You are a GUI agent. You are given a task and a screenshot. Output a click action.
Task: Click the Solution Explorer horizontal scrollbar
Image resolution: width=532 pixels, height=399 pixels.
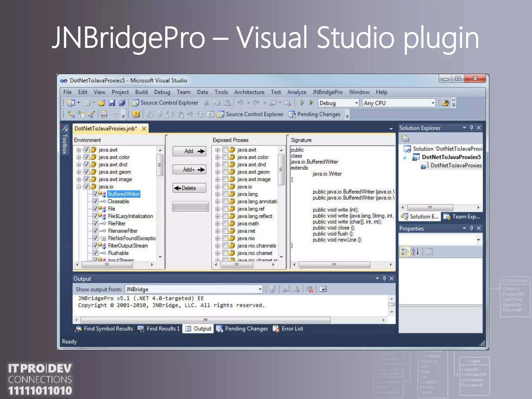click(x=430, y=207)
